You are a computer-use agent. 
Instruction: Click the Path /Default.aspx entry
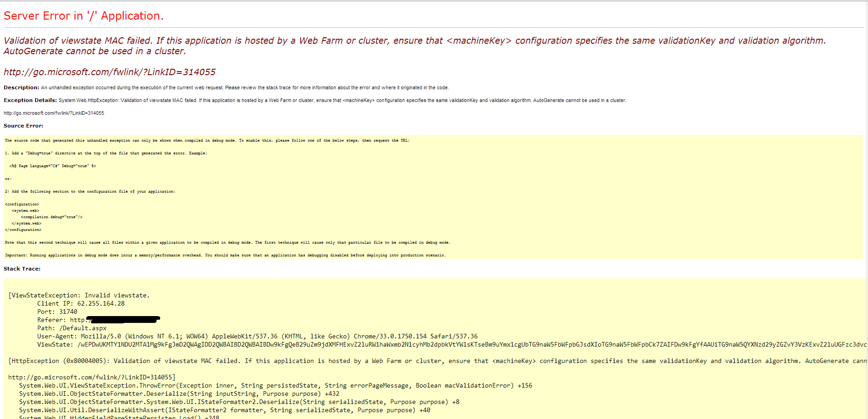(71, 328)
